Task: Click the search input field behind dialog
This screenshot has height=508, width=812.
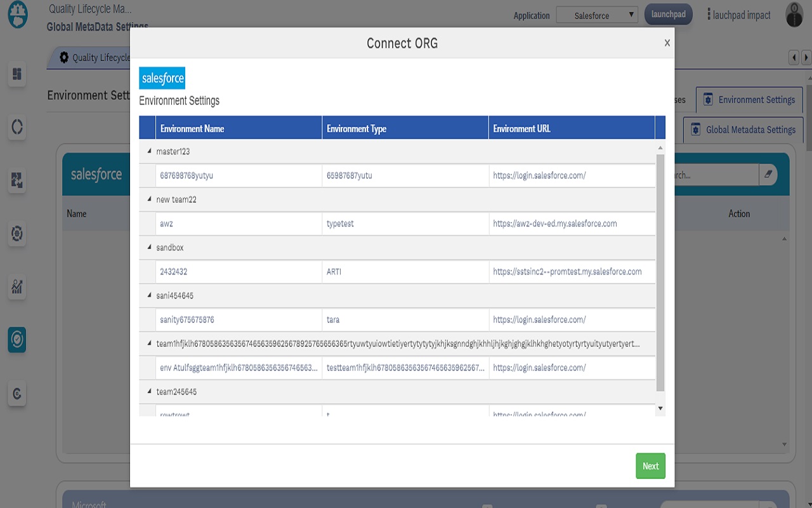Action: pos(717,175)
